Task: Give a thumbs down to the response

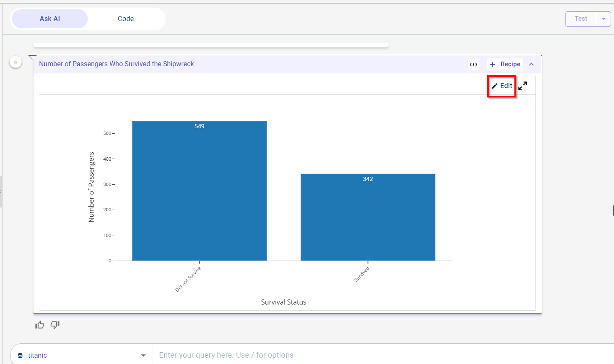Action: (55, 325)
